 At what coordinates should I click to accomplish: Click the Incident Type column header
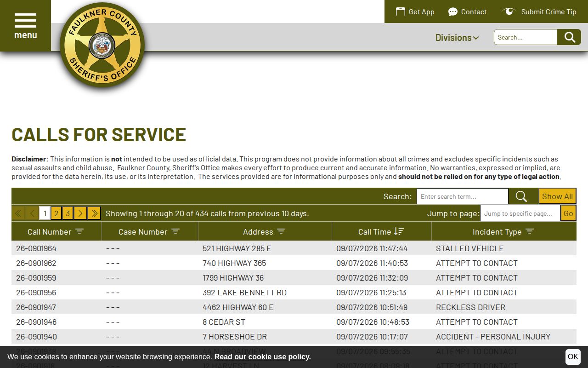504,231
